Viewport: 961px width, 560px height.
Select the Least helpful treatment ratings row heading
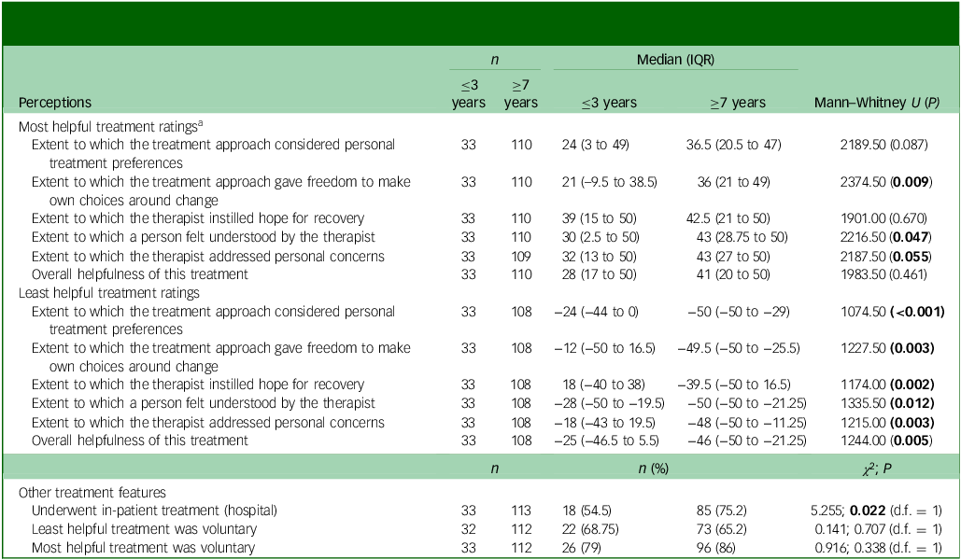[109, 292]
